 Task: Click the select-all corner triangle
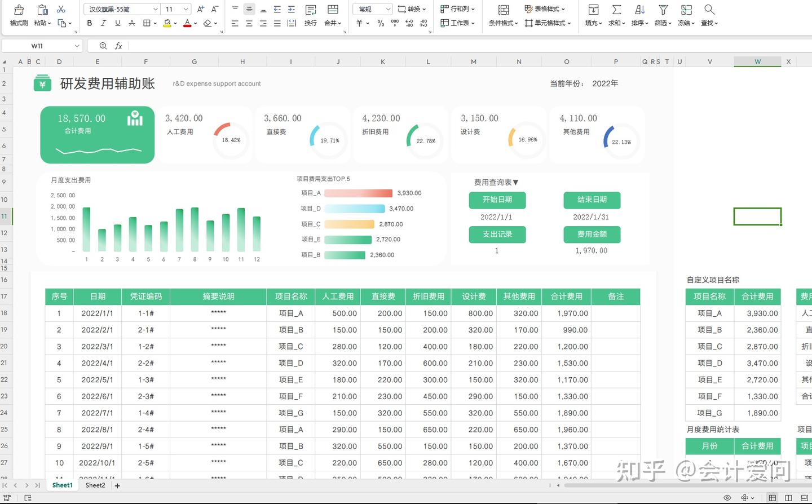coord(5,62)
